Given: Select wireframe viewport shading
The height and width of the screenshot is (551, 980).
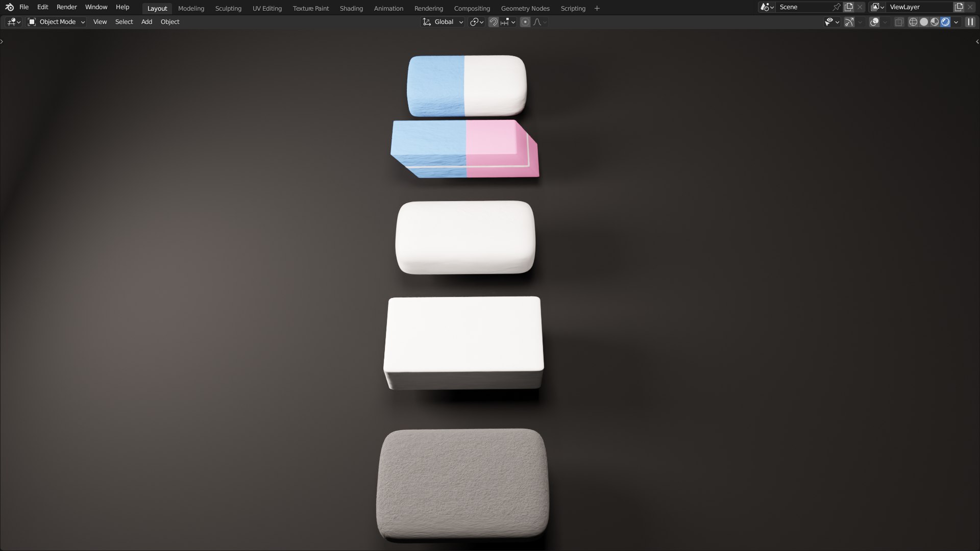Looking at the screenshot, I should [x=913, y=22].
